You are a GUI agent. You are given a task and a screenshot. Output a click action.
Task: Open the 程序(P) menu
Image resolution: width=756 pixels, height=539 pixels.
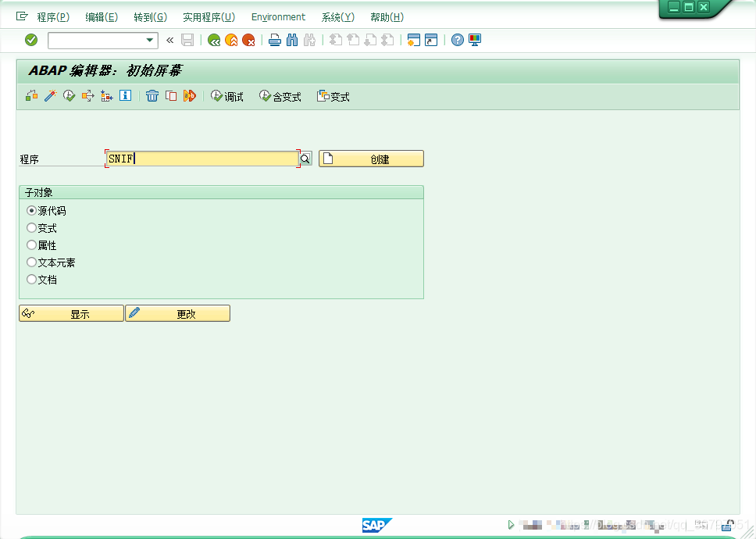tap(54, 17)
